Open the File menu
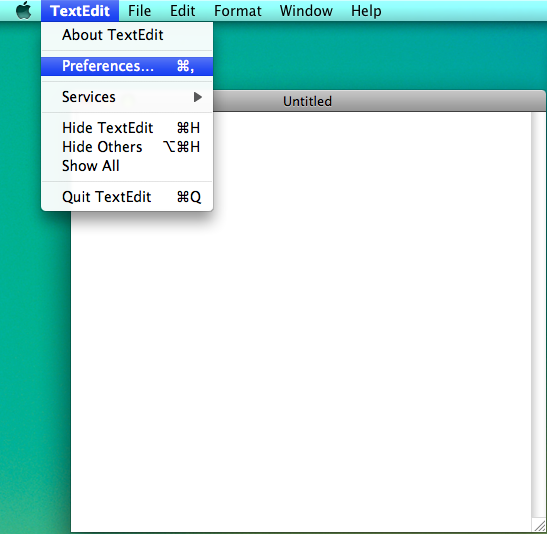 tap(140, 11)
